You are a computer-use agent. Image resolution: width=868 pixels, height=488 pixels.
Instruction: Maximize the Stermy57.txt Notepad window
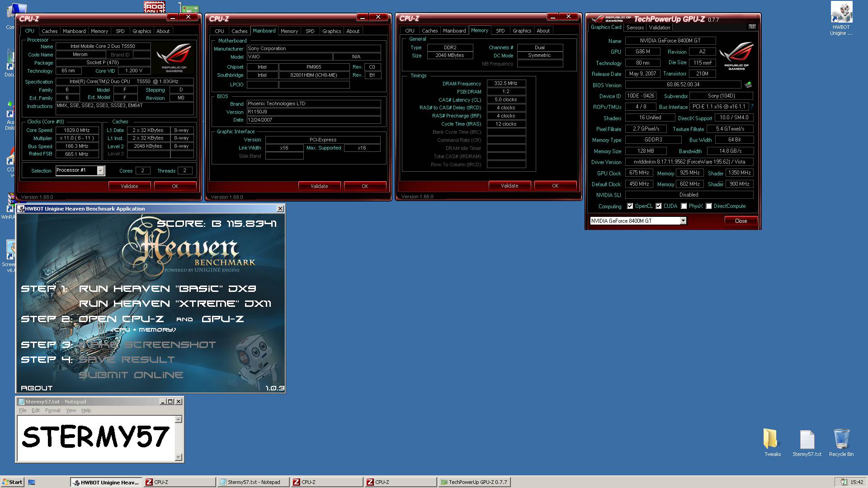point(170,401)
